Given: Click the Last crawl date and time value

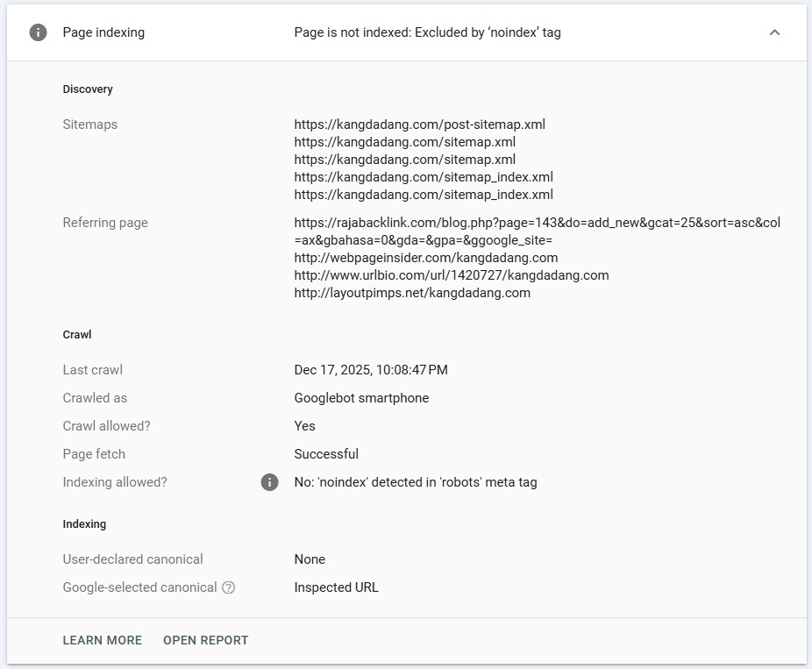Looking at the screenshot, I should pyautogui.click(x=371, y=370).
